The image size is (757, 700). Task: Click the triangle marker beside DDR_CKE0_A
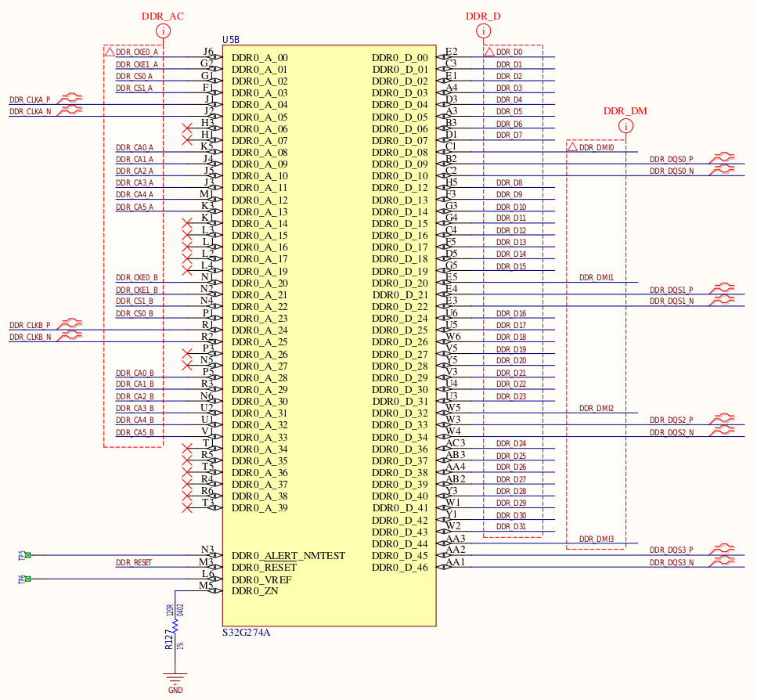(x=110, y=52)
